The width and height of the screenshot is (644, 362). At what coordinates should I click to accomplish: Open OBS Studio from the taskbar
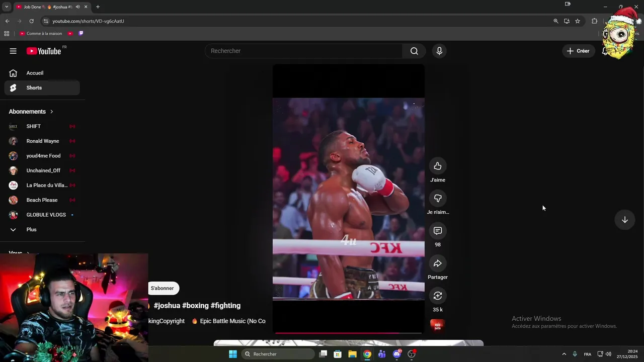click(412, 354)
